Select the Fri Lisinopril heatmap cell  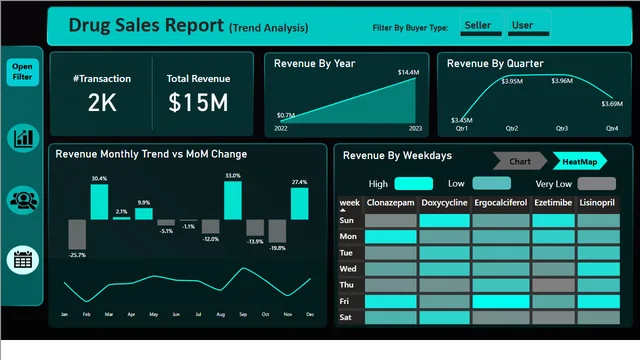[x=598, y=301]
